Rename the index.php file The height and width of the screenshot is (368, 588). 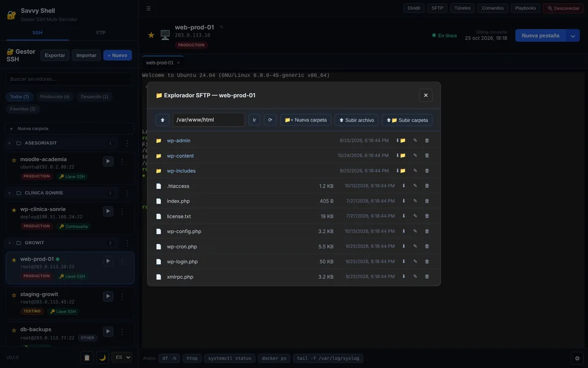tap(415, 201)
